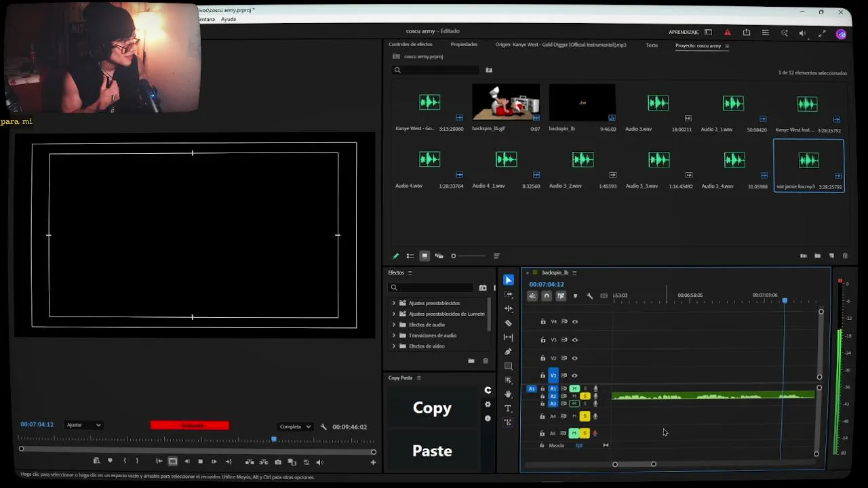Switch to Controles de efectos tab
Viewport: 868px width, 488px height.
410,45
